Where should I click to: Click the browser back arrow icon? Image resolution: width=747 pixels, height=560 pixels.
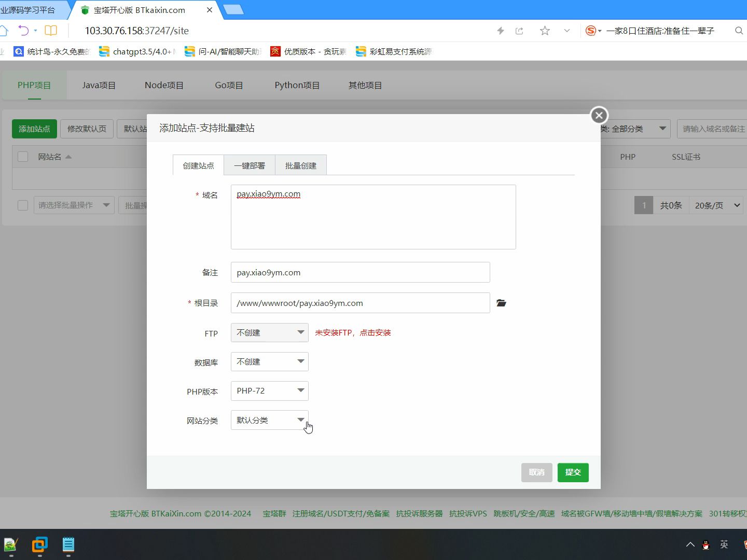pos(23,31)
